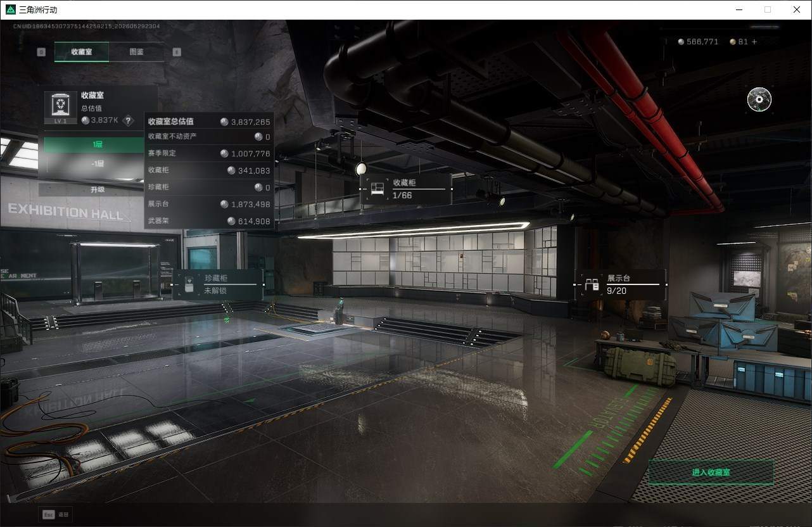Switch to the 收藏室 tab

pos(81,52)
